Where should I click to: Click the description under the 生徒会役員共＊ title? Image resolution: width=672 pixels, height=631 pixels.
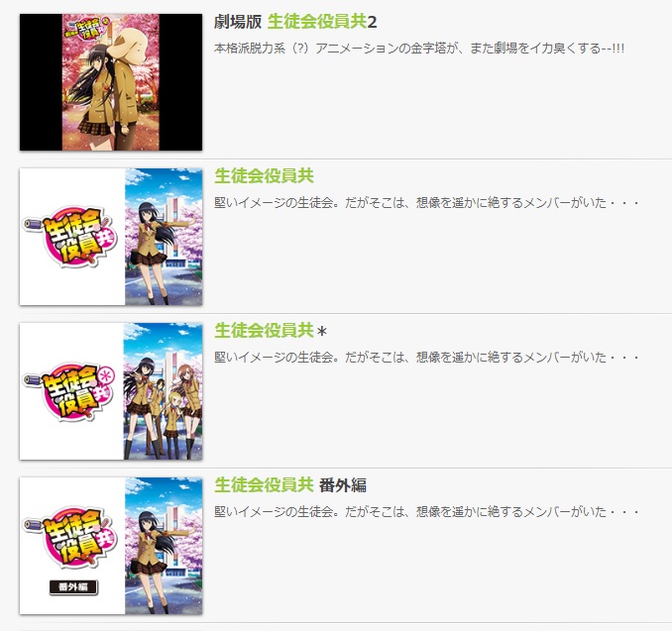click(426, 358)
